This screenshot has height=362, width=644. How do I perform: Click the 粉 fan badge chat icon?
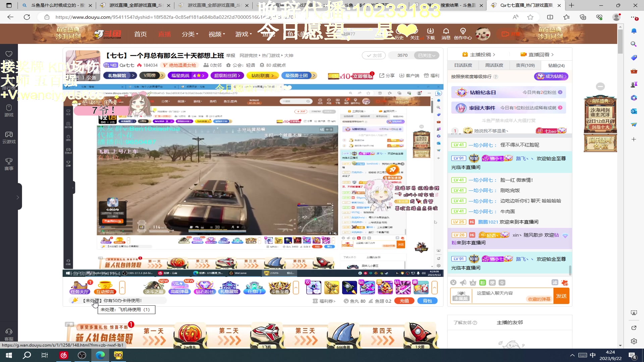click(483, 283)
